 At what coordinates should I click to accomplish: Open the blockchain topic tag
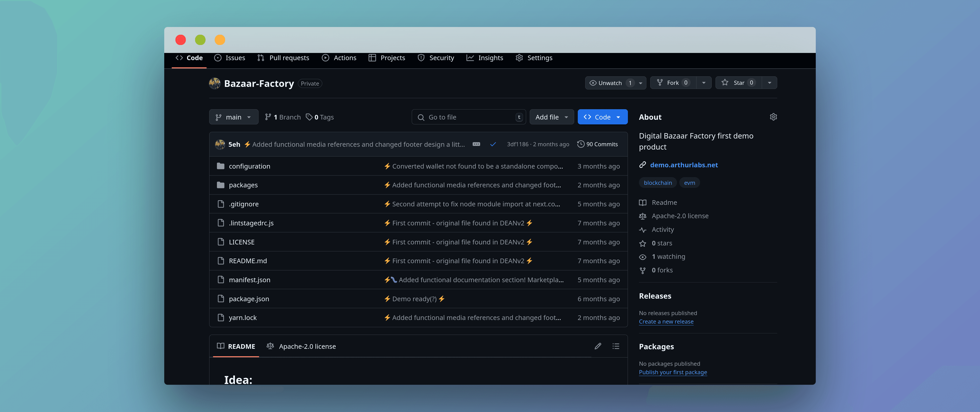pos(658,182)
